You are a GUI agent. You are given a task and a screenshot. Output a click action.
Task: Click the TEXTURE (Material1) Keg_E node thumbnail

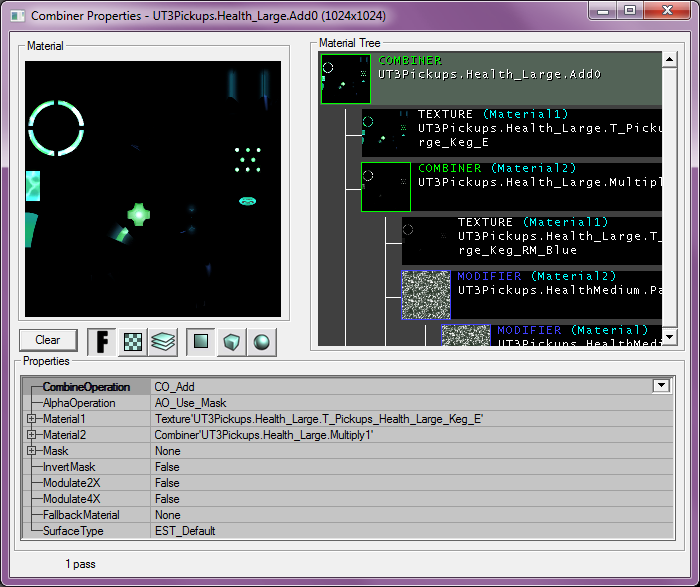386,132
